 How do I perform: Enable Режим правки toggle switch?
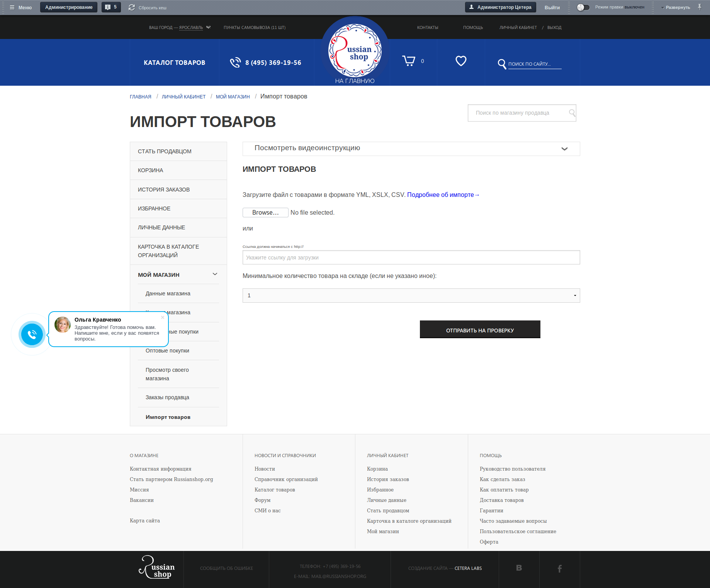[583, 7]
